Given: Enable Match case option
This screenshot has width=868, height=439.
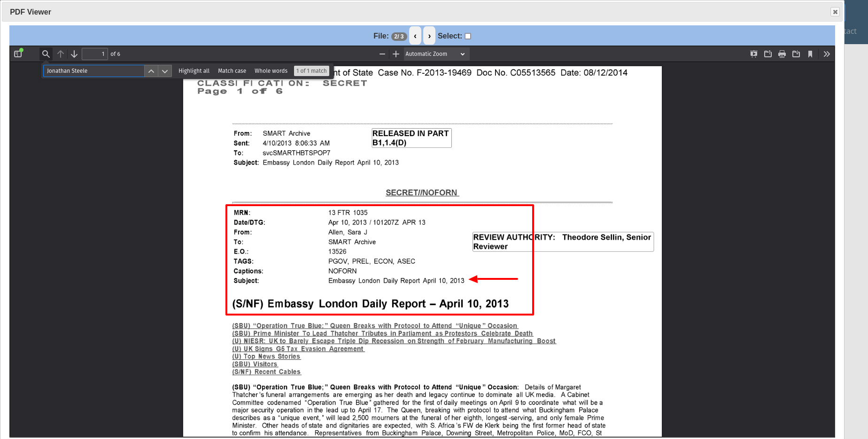Looking at the screenshot, I should point(232,71).
